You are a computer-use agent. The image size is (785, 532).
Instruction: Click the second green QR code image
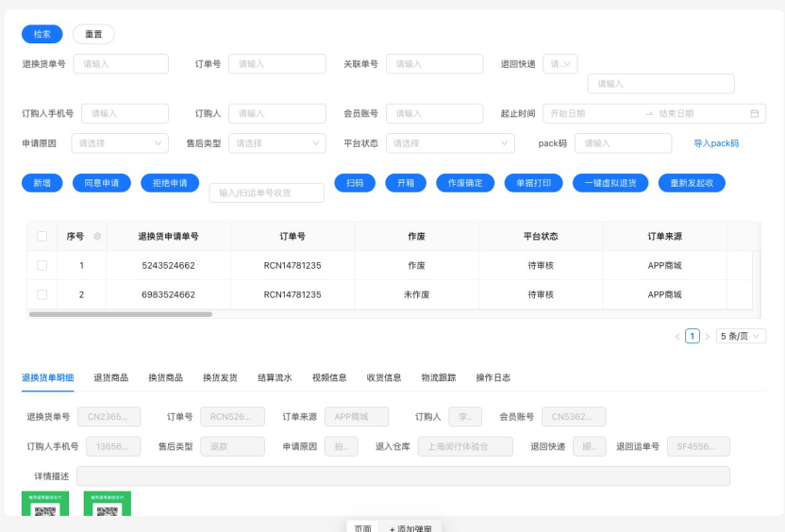coord(108,504)
